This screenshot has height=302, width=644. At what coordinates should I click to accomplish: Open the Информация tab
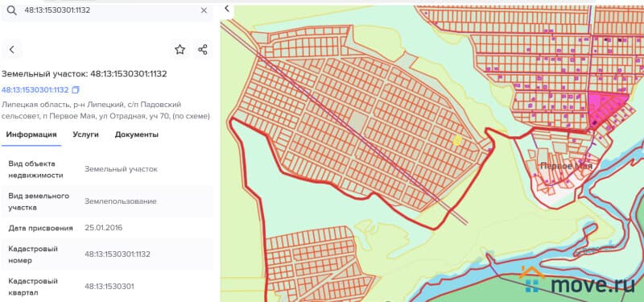tap(31, 134)
